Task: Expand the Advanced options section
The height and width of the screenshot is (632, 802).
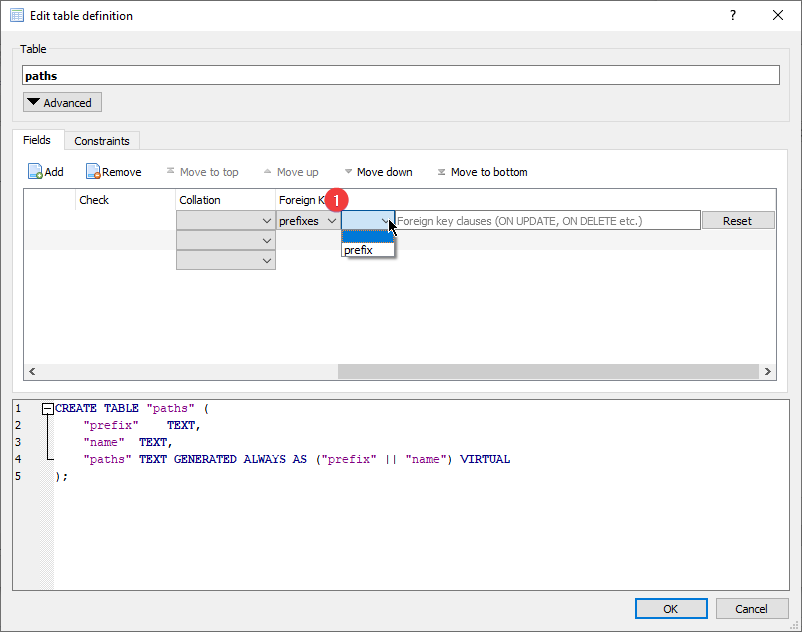Action: (61, 101)
